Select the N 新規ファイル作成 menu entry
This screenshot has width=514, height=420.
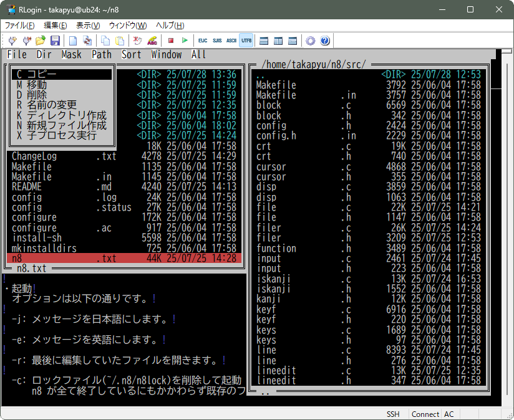tap(62, 125)
